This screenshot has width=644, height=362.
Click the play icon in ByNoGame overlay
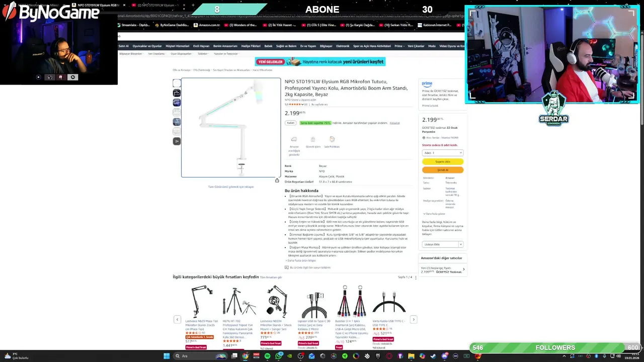click(38, 77)
